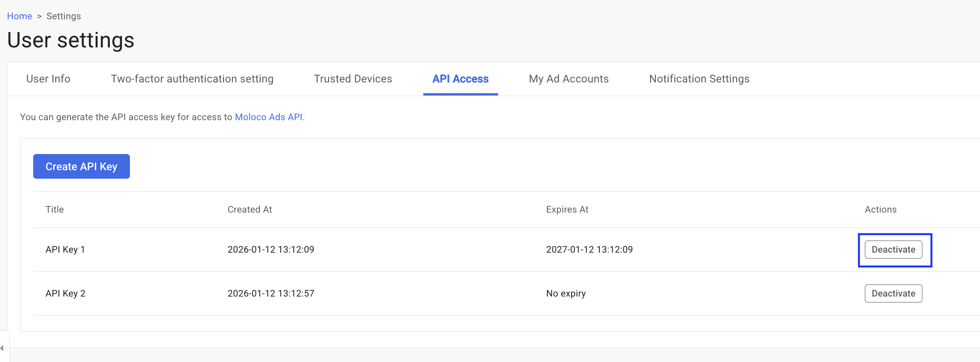Click the Settings breadcrumb text
This screenshot has height=362, width=980.
coord(64,16)
